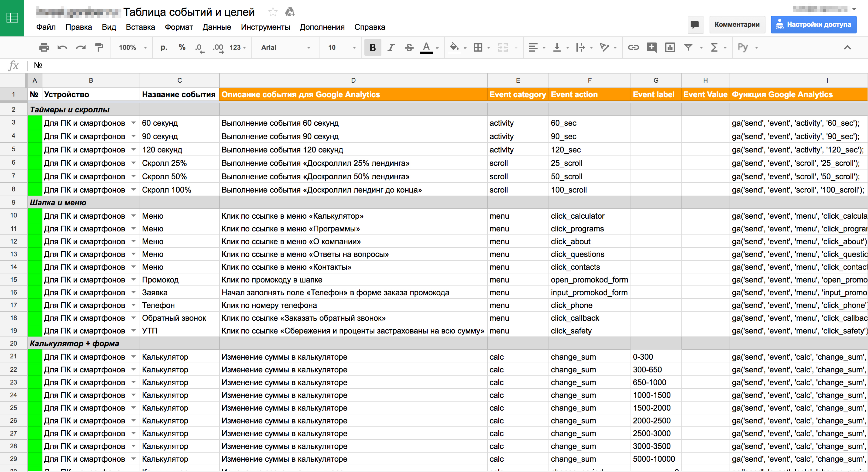
Task: Toggle Bold formatting
Action: [372, 47]
